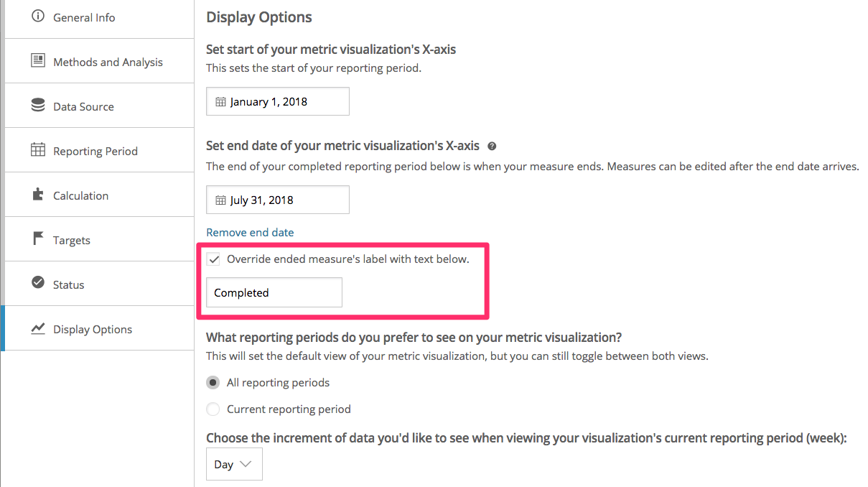
Task: Click the help question mark icon
Action: 492,146
